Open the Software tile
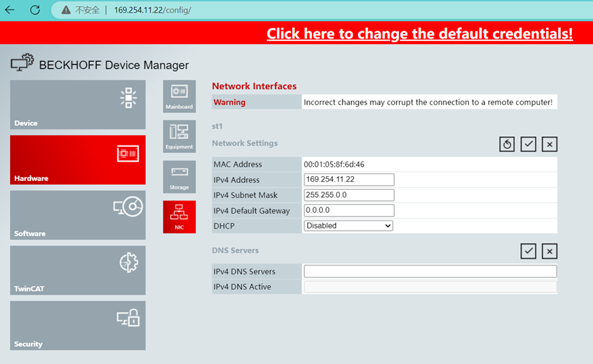The width and height of the screenshot is (593, 364). pos(78,215)
